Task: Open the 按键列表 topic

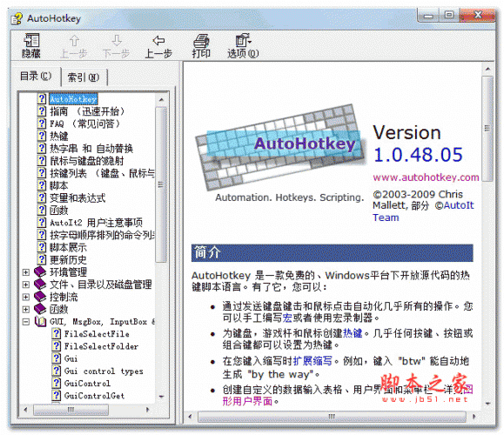Action: pyautogui.click(x=102, y=173)
